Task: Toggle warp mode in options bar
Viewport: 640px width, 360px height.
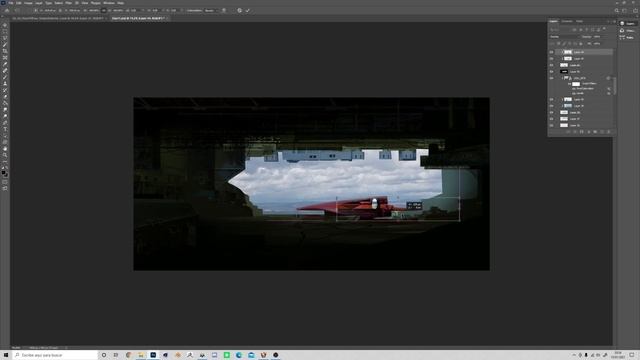Action: pyautogui.click(x=224, y=11)
